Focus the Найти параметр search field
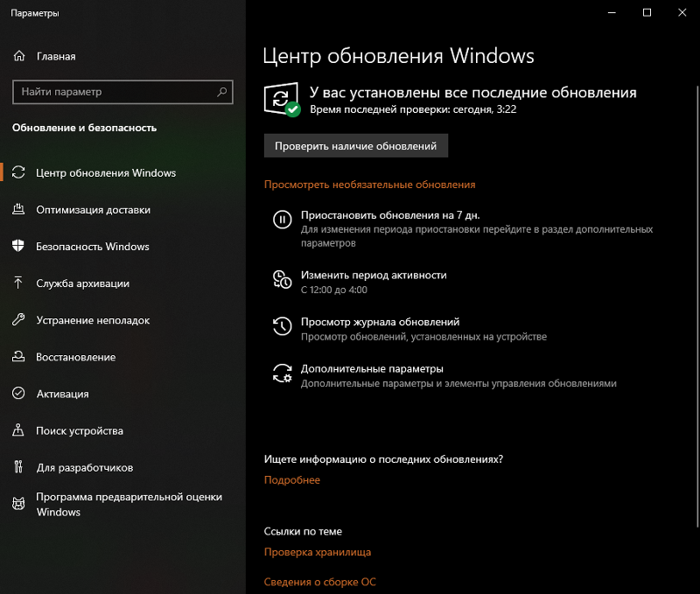 click(122, 92)
